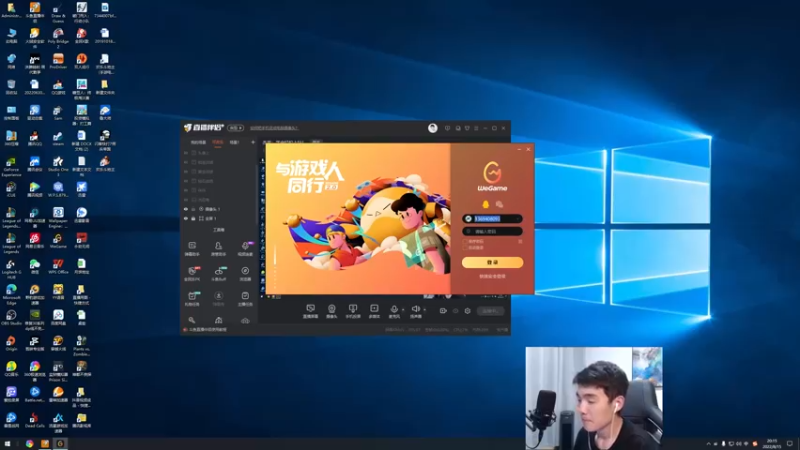
Task: Toggle the lock on full-screen 1 source
Action: (x=193, y=218)
